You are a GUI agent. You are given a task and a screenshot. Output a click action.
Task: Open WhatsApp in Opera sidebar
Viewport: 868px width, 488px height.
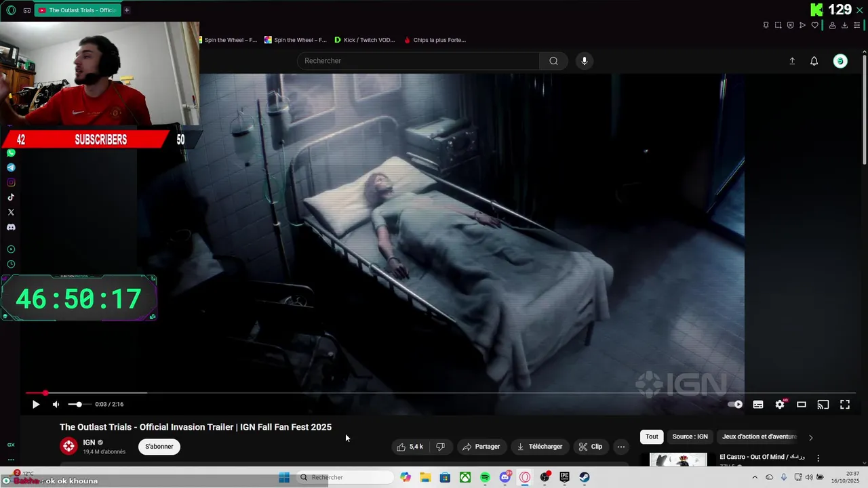pos(11,152)
